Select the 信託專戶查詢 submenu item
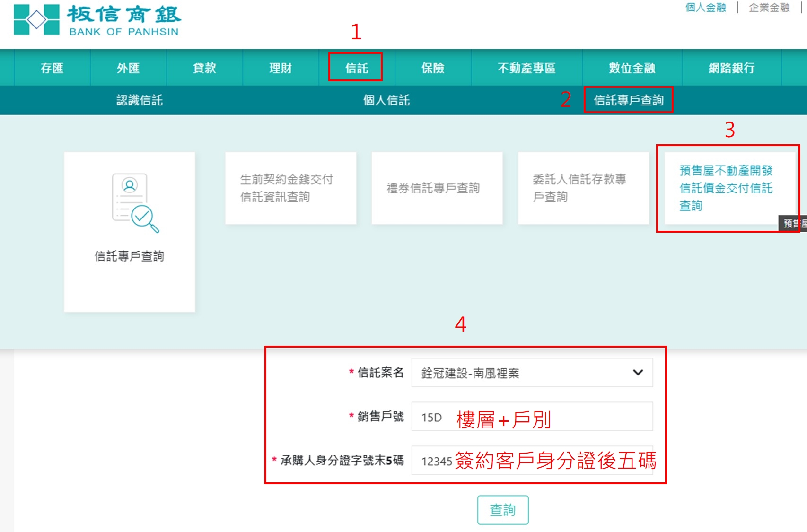This screenshot has width=807, height=532. click(629, 100)
